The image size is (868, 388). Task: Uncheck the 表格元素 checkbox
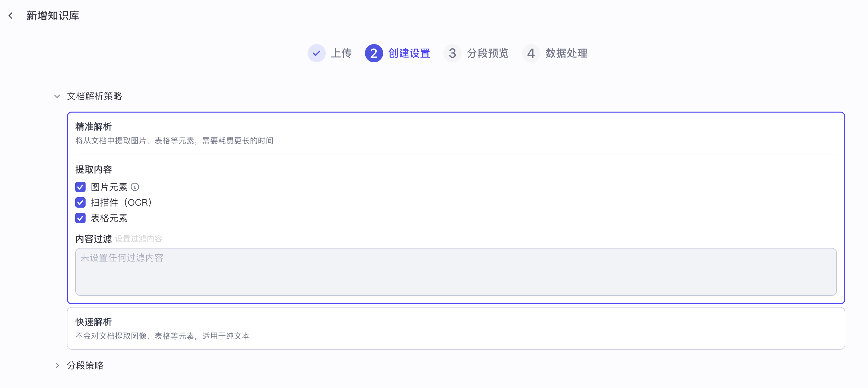(x=80, y=218)
